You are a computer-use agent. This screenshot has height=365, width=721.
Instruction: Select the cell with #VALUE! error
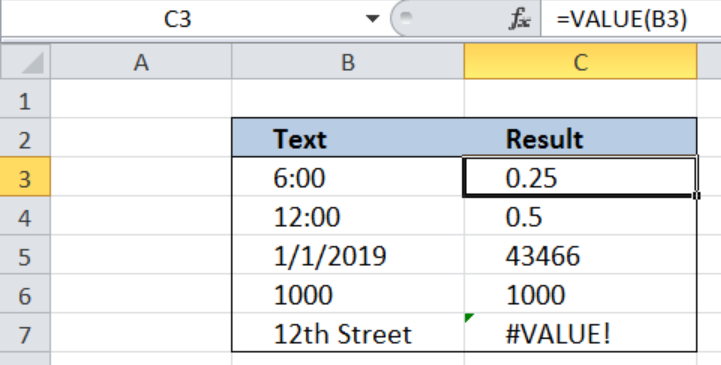click(581, 333)
